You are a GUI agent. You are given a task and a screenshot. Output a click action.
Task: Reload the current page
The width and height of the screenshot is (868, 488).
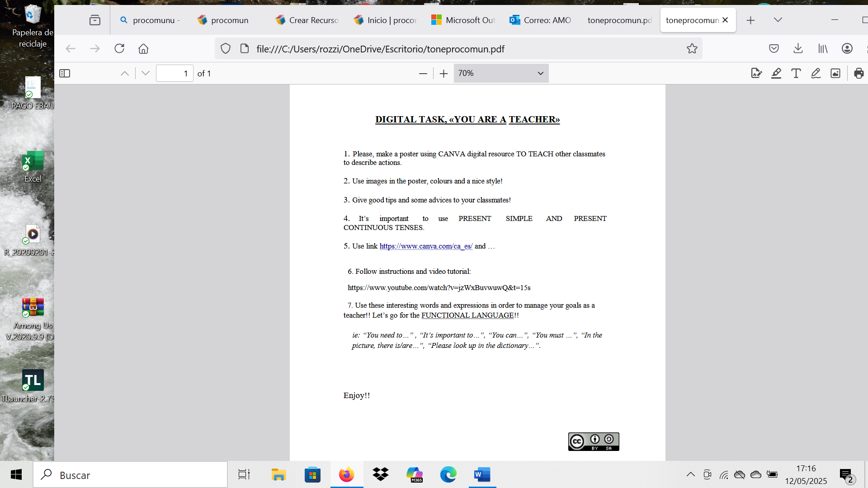click(119, 49)
